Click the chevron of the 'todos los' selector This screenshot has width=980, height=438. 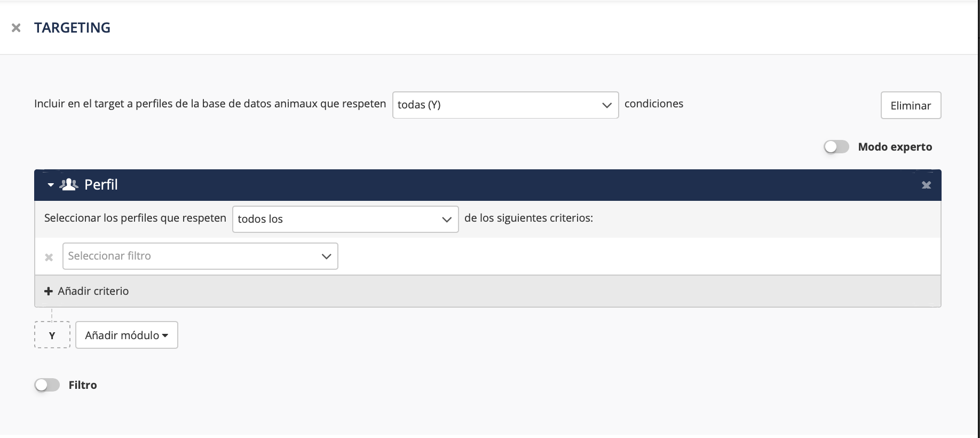[x=447, y=220]
